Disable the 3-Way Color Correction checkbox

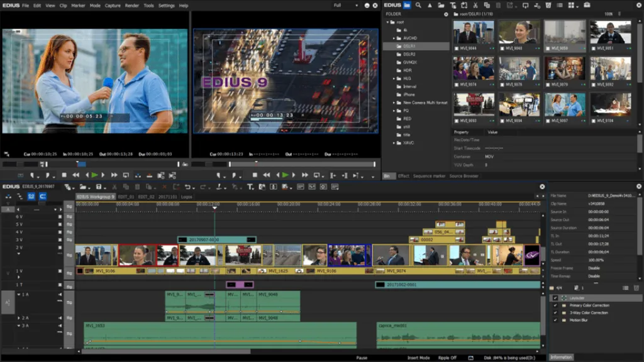click(x=555, y=313)
